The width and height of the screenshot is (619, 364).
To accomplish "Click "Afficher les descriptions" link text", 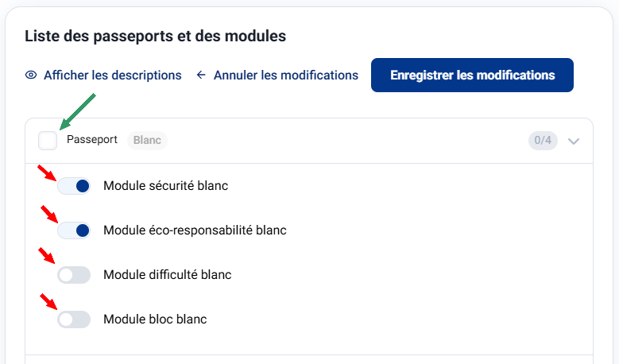I will pyautogui.click(x=113, y=76).
